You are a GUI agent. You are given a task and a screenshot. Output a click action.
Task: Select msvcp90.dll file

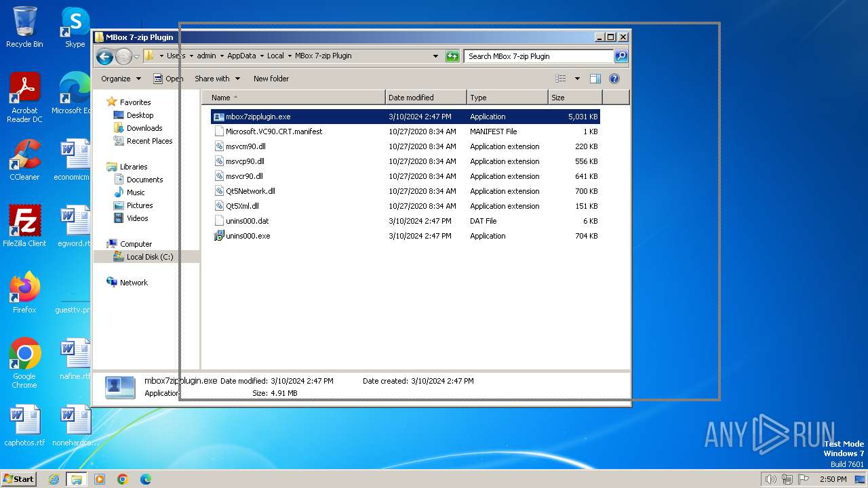405,161
